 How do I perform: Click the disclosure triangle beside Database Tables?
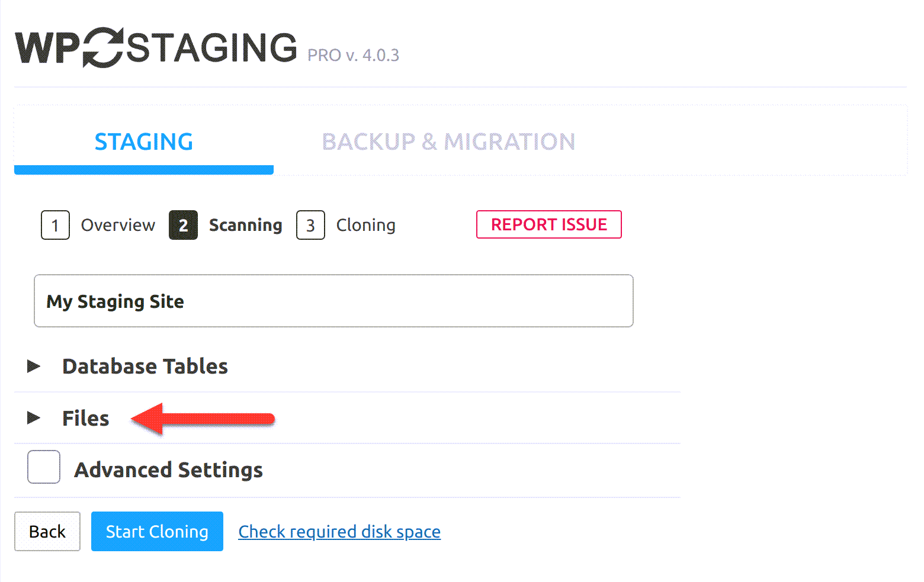point(34,366)
